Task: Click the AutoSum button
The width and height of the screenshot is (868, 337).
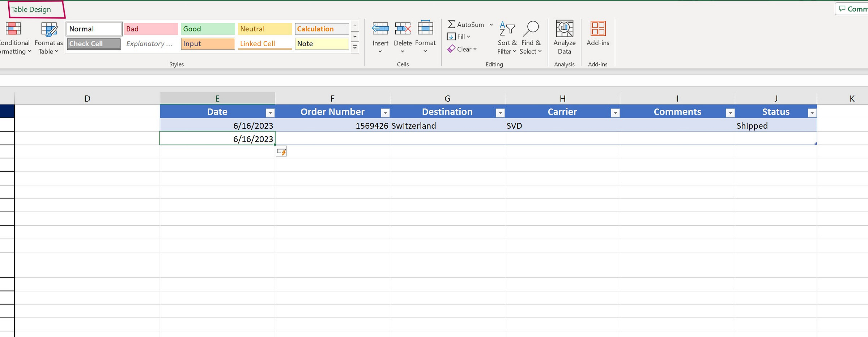Action: (466, 25)
